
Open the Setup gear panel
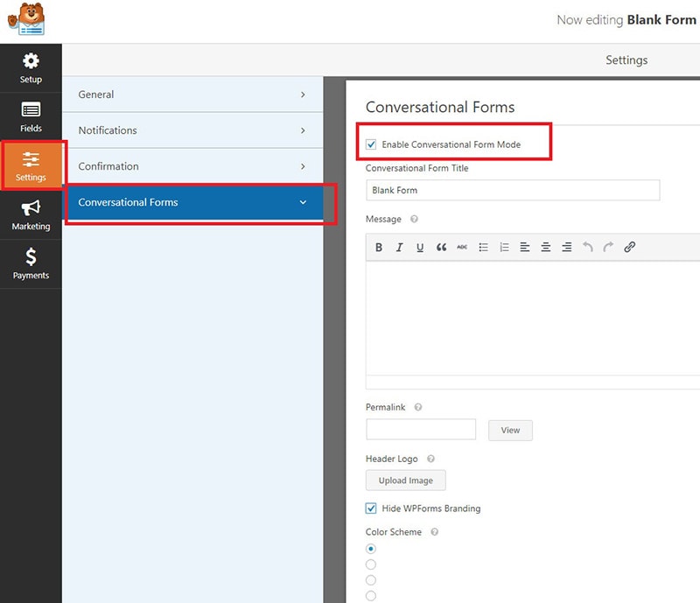[31, 68]
